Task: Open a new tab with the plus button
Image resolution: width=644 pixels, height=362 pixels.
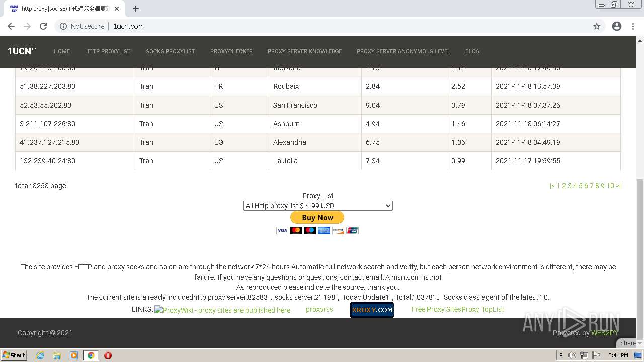Action: tap(136, 9)
